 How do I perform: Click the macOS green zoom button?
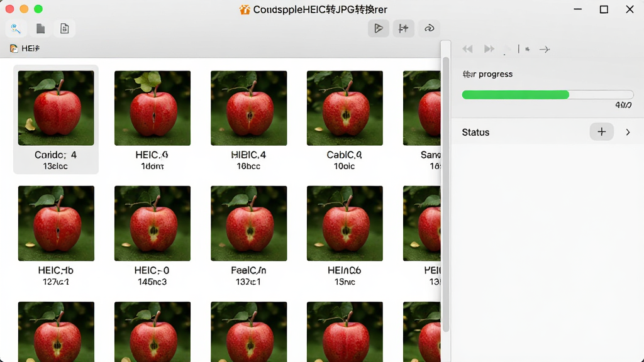38,9
